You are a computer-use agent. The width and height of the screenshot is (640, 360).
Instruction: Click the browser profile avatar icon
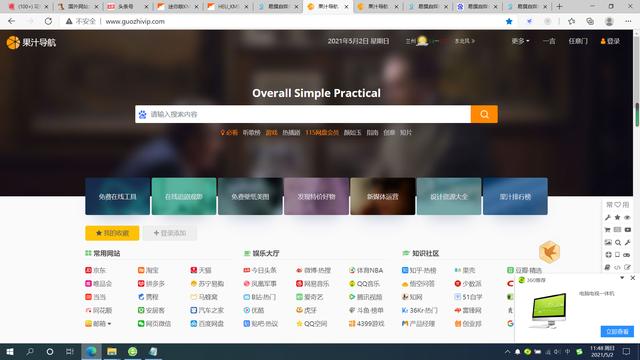click(609, 21)
